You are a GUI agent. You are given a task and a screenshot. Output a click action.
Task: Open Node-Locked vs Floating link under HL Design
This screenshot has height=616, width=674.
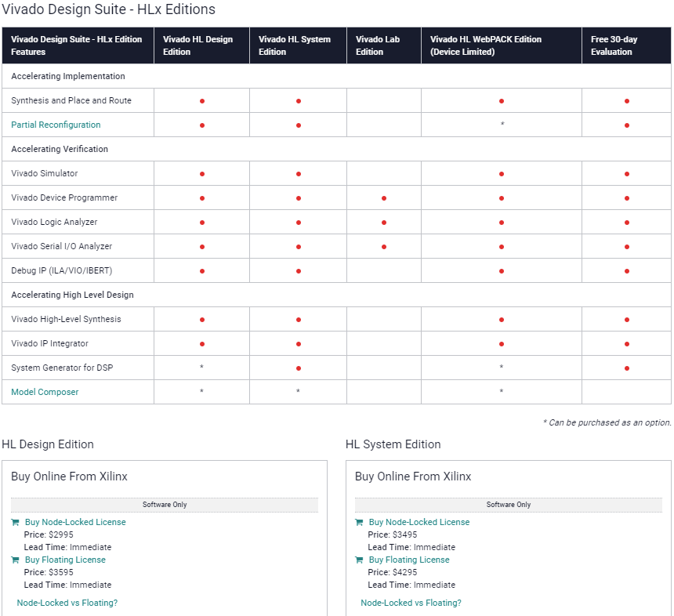(x=67, y=603)
